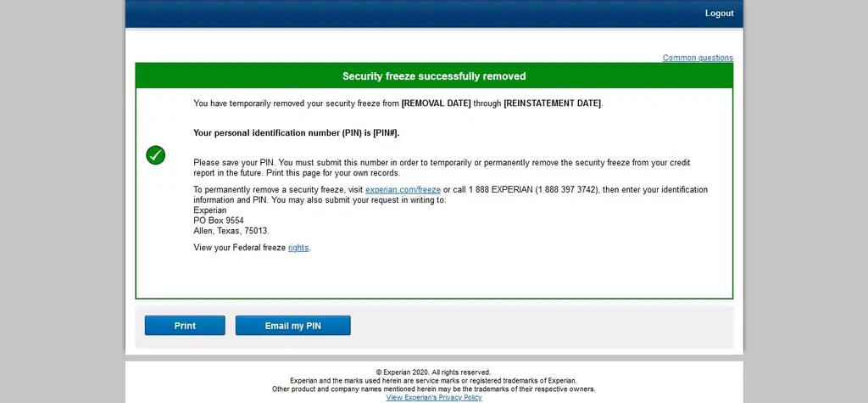Click the 'PO Box 9554' address line
The width and height of the screenshot is (868, 403).
tap(219, 221)
